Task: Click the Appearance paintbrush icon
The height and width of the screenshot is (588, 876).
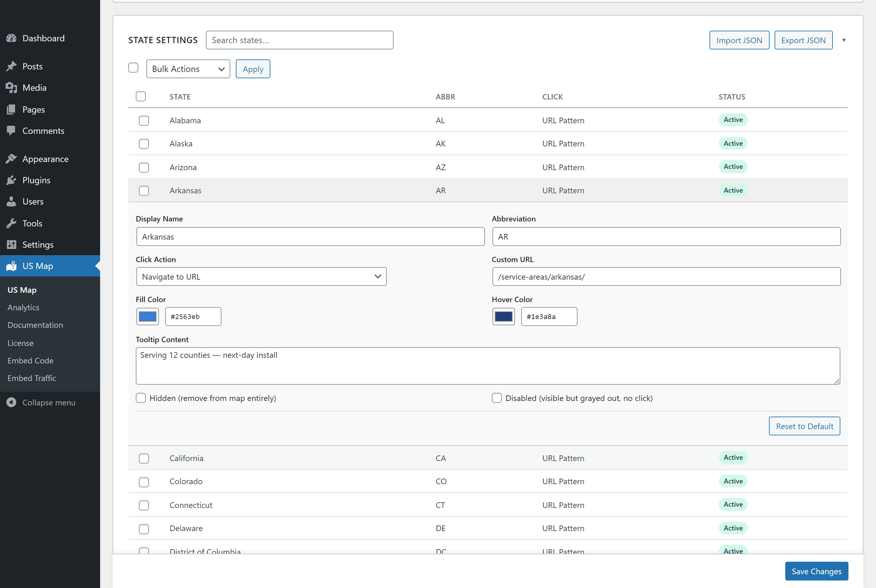Action: (12, 159)
